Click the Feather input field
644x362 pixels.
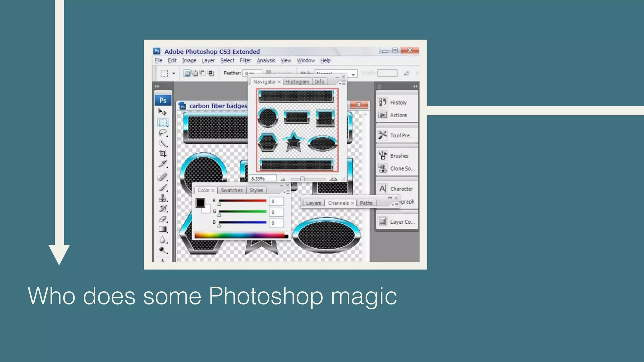click(x=252, y=73)
